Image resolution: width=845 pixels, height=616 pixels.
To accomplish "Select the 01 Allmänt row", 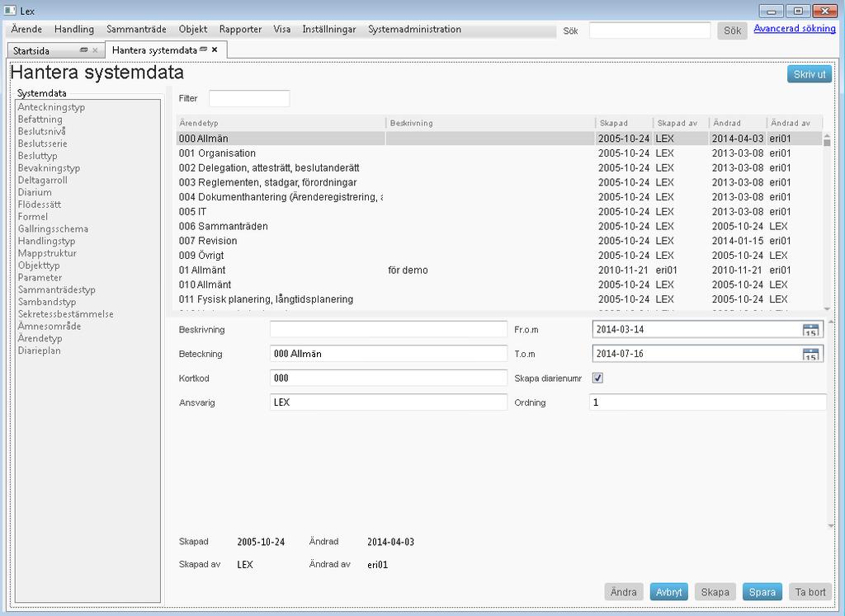I will point(499,270).
